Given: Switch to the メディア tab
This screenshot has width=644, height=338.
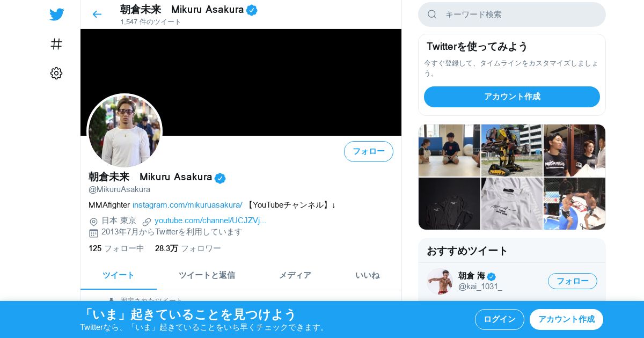Looking at the screenshot, I should pyautogui.click(x=295, y=275).
